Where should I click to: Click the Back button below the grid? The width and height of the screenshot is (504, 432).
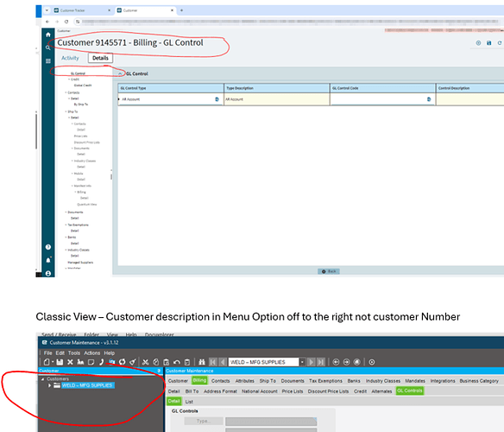(x=329, y=271)
